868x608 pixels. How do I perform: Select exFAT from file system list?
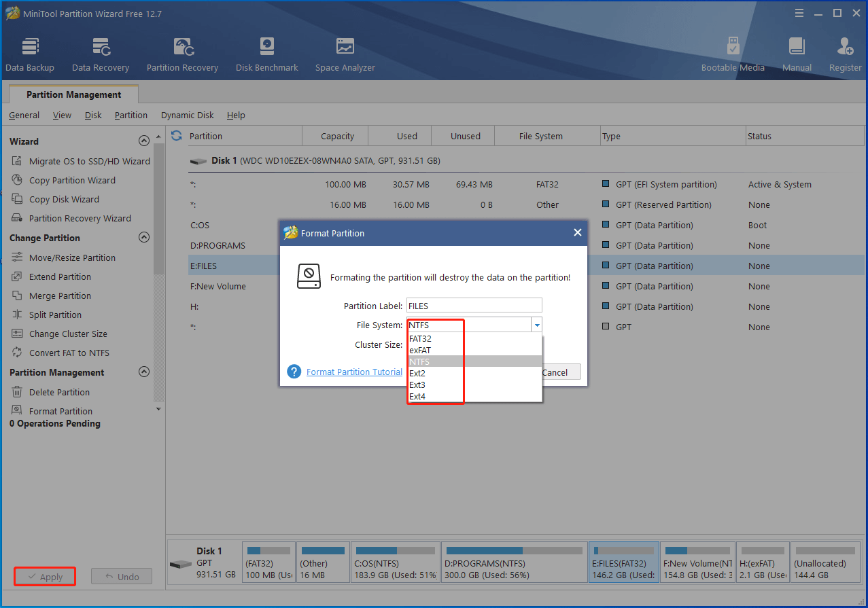point(474,350)
